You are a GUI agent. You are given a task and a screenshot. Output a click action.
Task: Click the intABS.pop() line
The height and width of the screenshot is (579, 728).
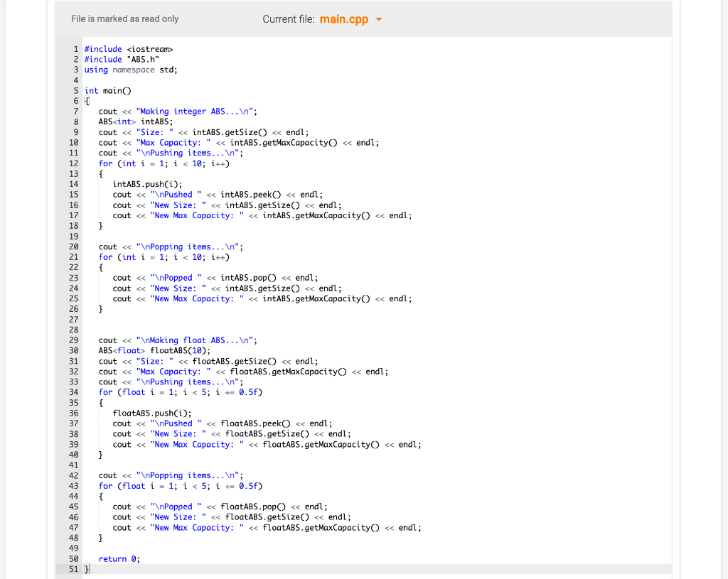215,278
